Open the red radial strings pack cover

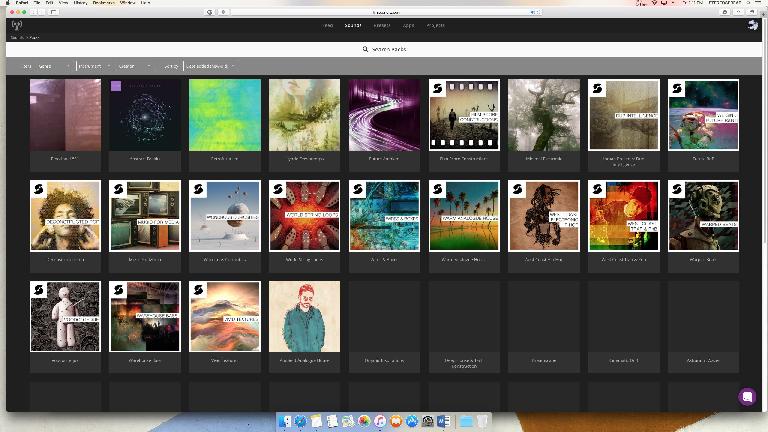[305, 216]
